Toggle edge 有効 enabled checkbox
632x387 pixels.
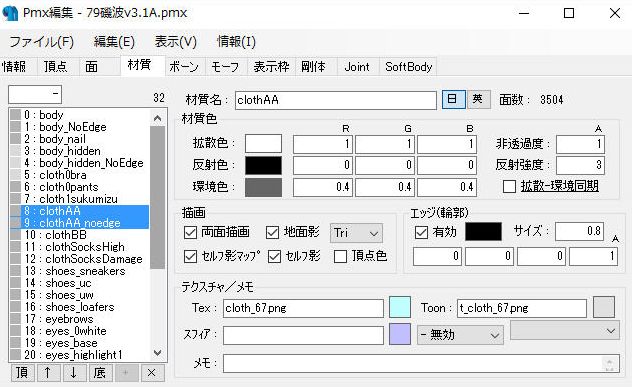(422, 233)
